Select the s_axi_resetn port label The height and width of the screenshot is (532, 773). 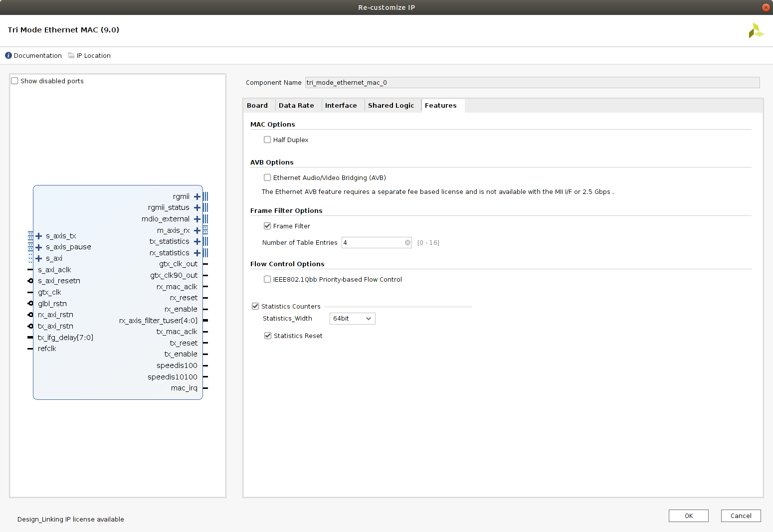[59, 281]
